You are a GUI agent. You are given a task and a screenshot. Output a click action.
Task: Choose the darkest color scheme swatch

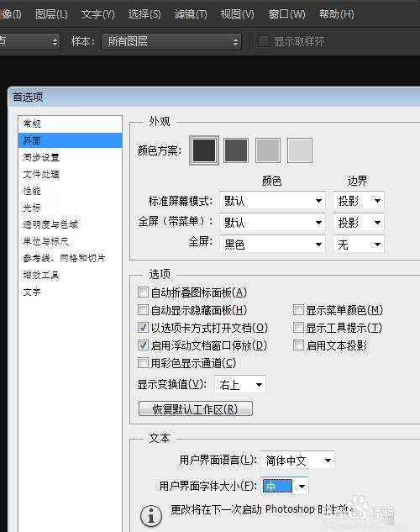coord(204,150)
